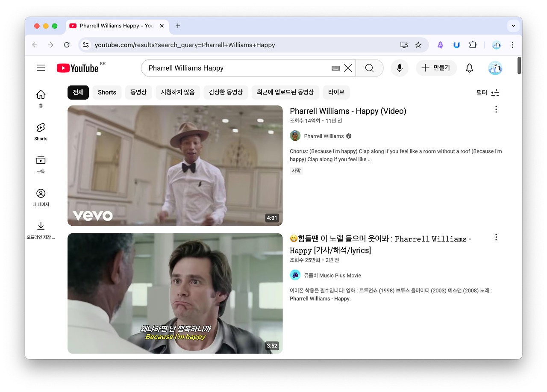Open the Pharrell Williams - Happy (Video) title

(348, 111)
